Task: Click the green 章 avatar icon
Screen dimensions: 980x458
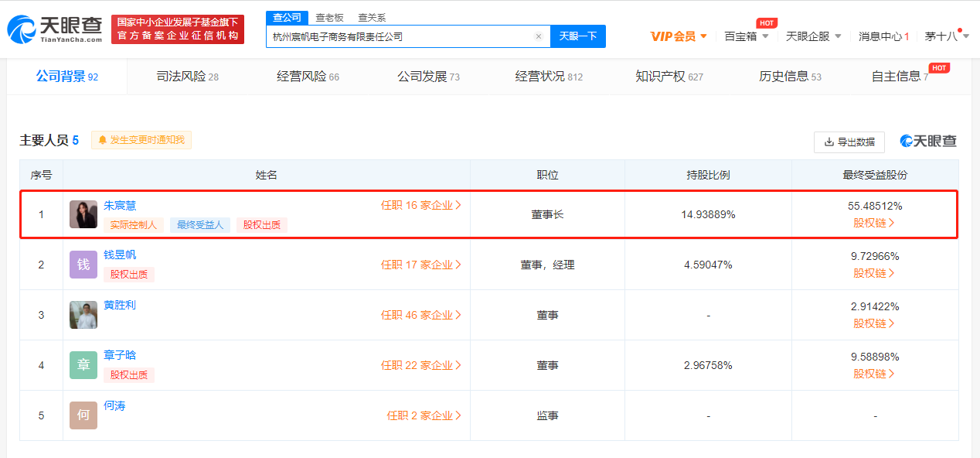Action: (x=83, y=365)
